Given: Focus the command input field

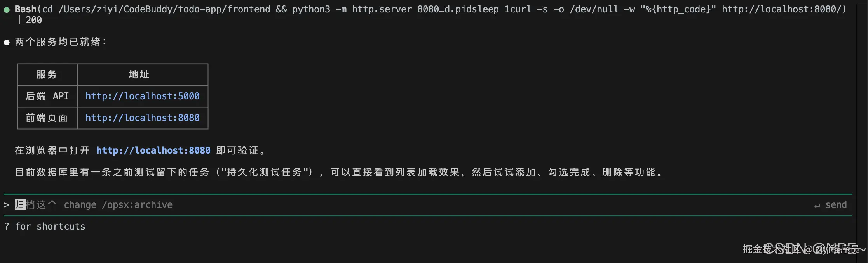Looking at the screenshot, I should 427,205.
